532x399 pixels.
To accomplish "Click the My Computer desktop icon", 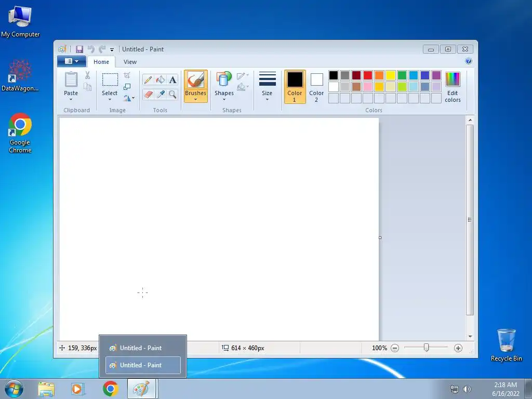I will (x=20, y=21).
